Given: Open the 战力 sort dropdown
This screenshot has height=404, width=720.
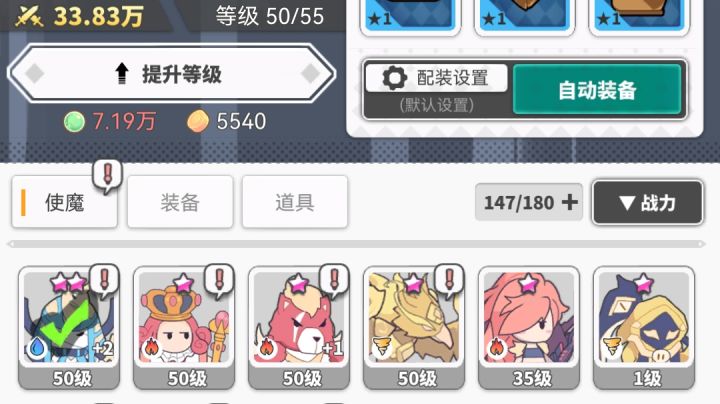Looking at the screenshot, I should [x=647, y=202].
